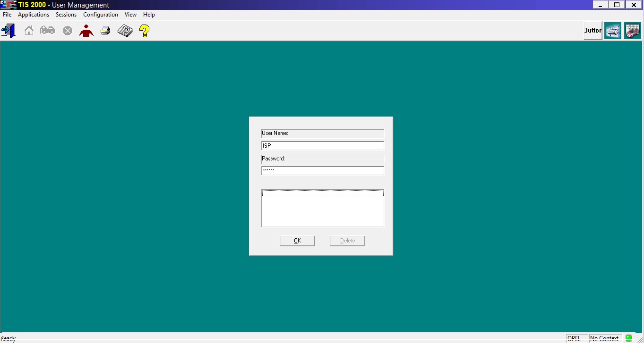
Task: Confirm login with the OK button
Action: click(297, 241)
